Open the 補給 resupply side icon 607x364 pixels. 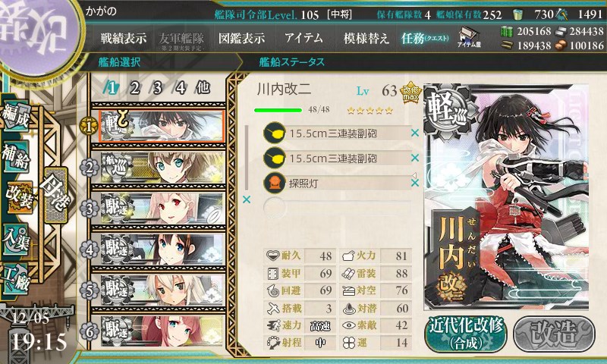click(16, 156)
